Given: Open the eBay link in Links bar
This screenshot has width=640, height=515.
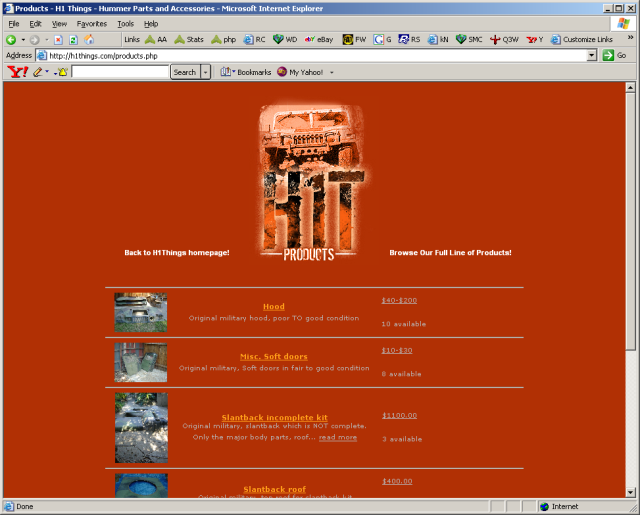Looking at the screenshot, I should pyautogui.click(x=319, y=40).
